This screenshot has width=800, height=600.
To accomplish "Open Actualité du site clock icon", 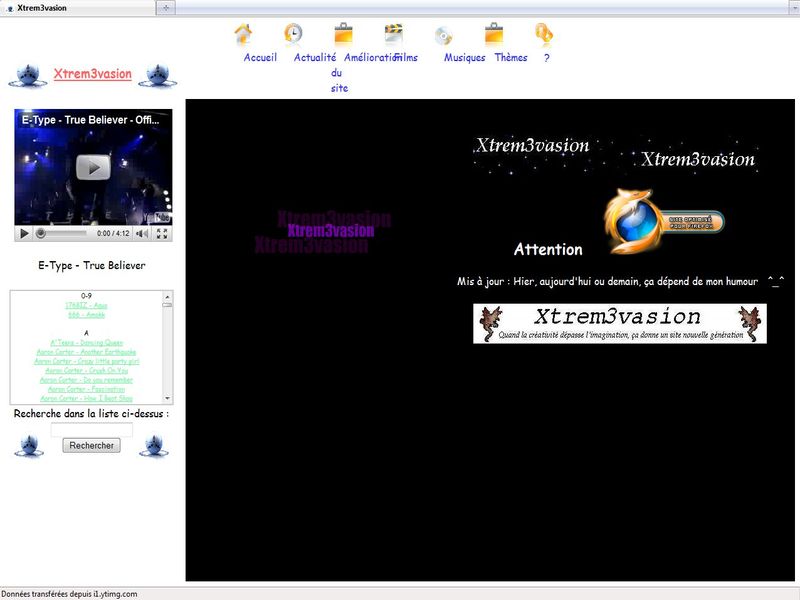I will pos(293,35).
